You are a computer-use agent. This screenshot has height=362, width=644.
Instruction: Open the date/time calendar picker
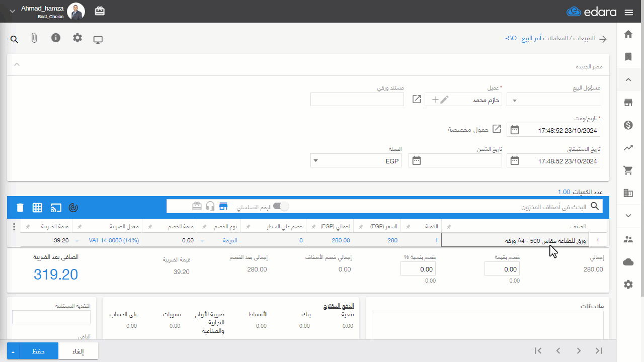pos(514,130)
